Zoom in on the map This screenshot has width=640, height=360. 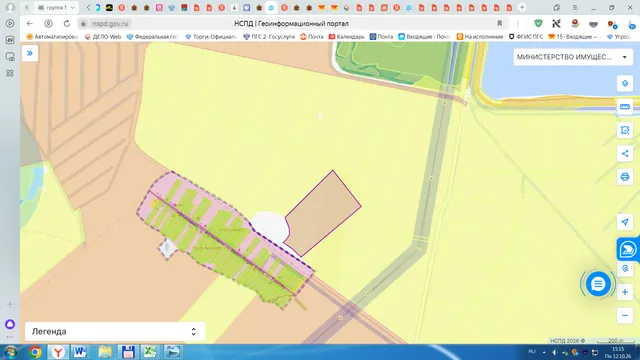click(625, 292)
